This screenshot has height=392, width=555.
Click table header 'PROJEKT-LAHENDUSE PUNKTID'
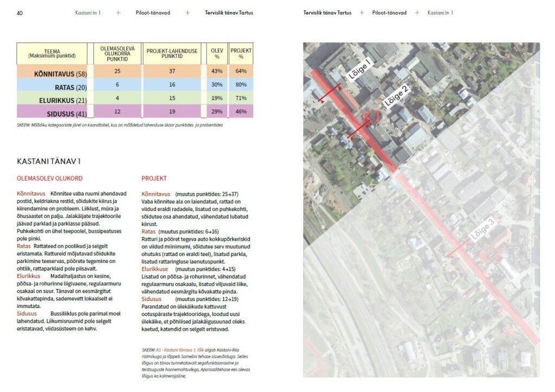coord(172,54)
